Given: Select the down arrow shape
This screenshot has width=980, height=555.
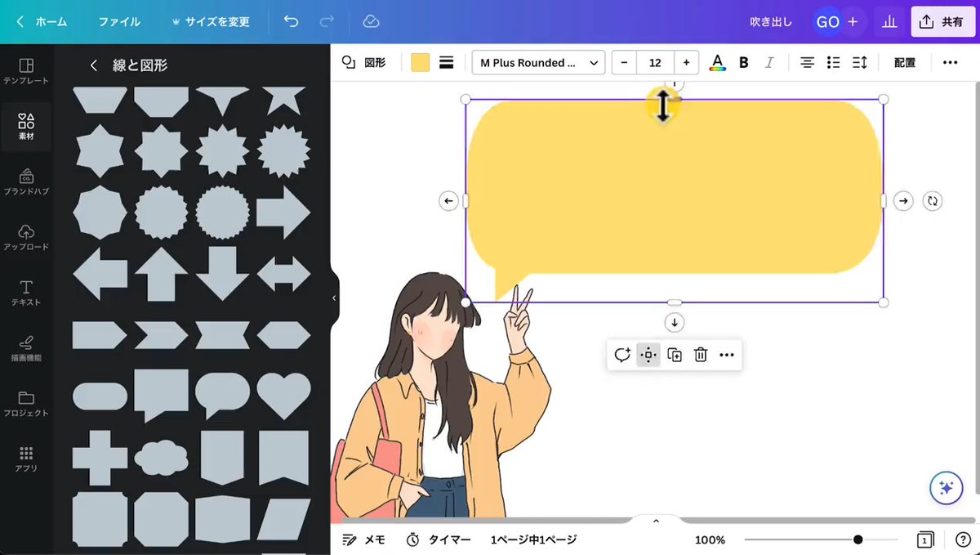Looking at the screenshot, I should point(222,274).
